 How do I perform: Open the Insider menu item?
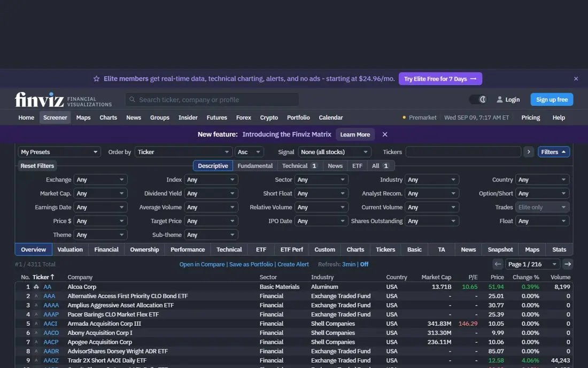click(188, 118)
